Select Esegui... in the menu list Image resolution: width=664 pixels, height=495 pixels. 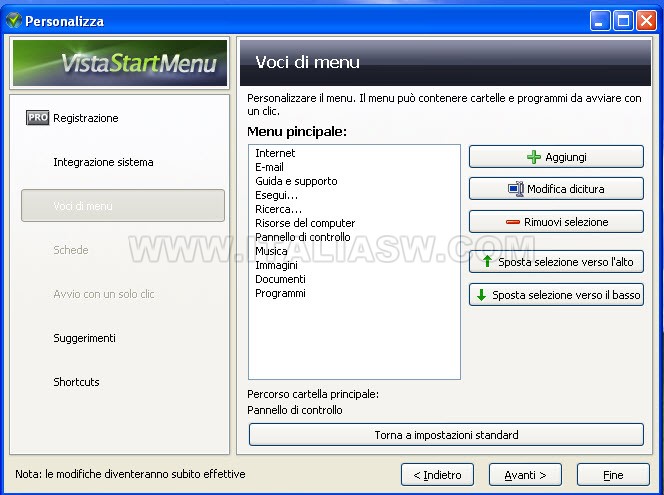point(277,195)
